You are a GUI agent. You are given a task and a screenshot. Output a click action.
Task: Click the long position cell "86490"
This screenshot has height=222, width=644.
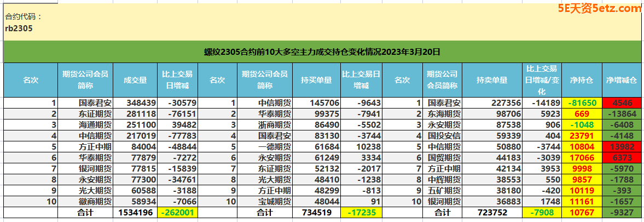click(x=316, y=125)
